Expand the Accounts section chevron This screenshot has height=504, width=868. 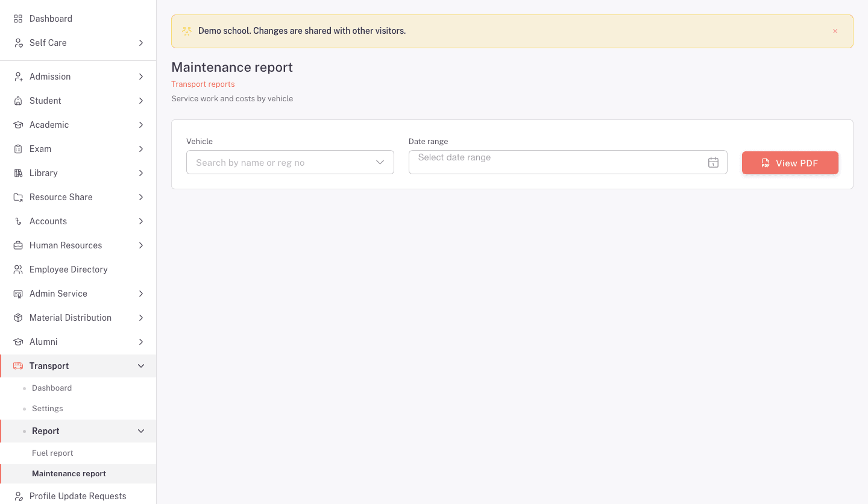click(141, 221)
